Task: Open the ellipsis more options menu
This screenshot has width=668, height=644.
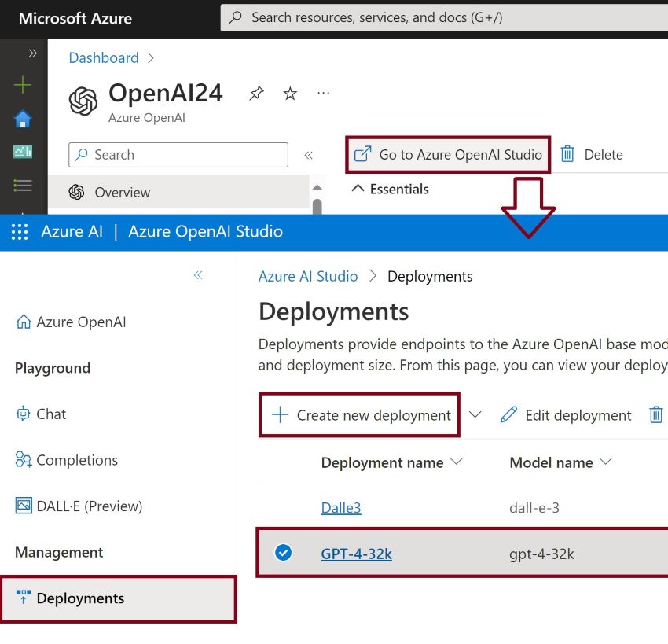Action: 323,93
